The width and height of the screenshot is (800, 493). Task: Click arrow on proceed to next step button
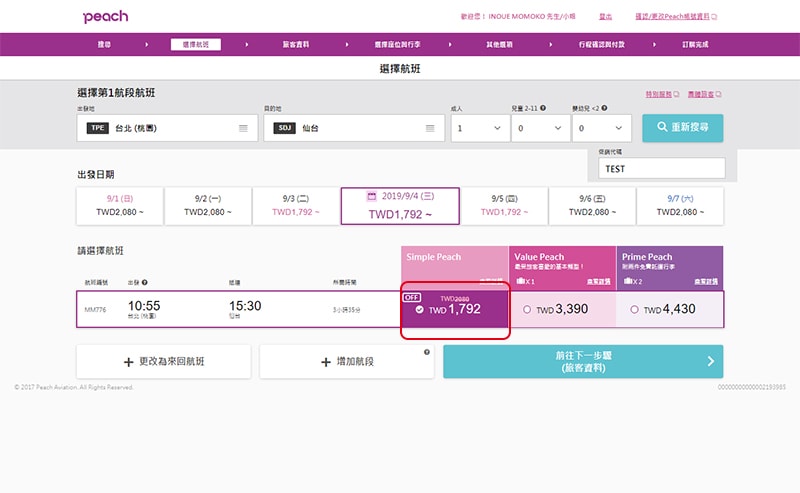(711, 361)
